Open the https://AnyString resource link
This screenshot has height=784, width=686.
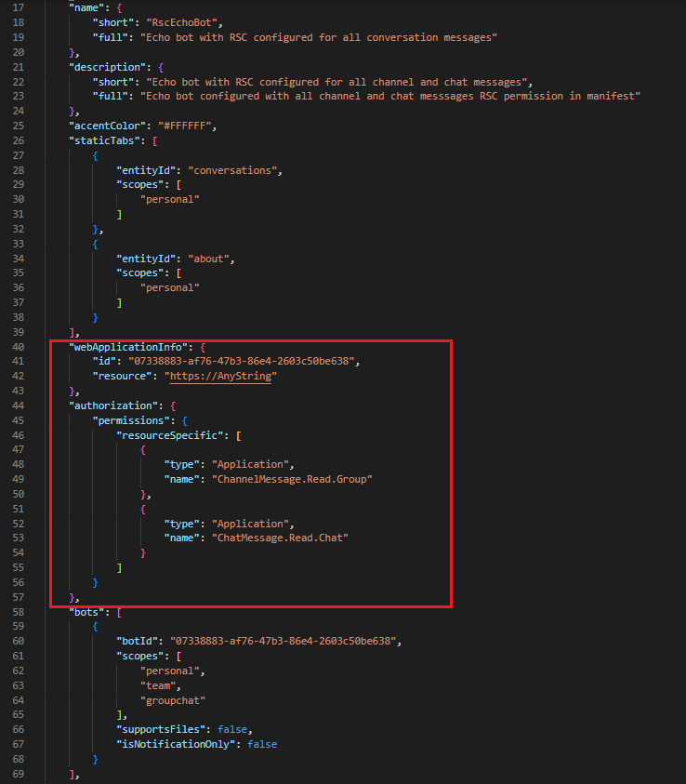coord(221,376)
